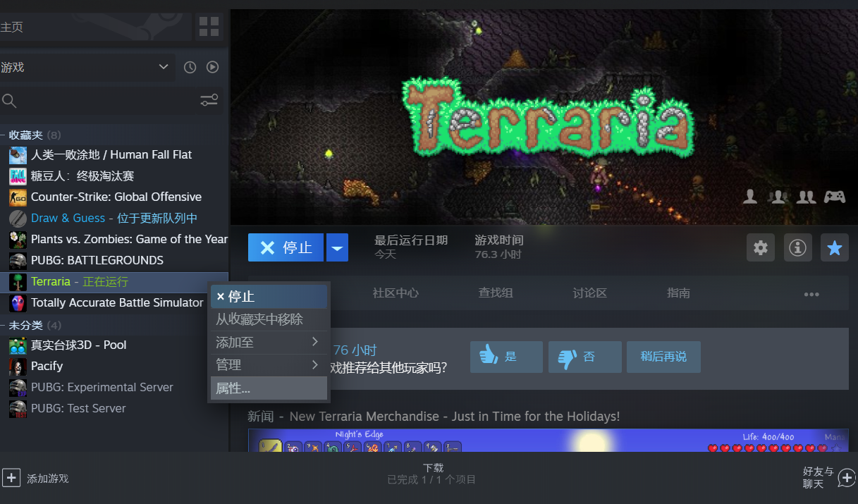Expand dropdown arrow beside 停止 button
Screen dimensions: 858x504
point(337,247)
